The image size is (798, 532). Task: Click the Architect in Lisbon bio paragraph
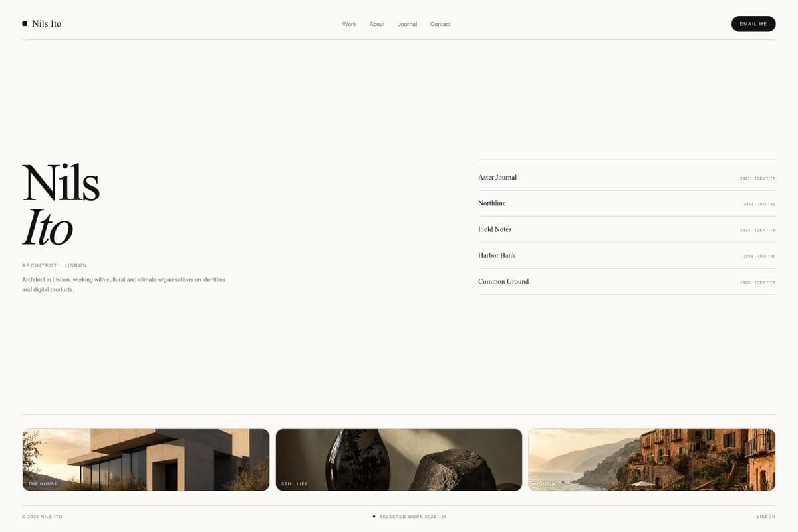pos(124,285)
